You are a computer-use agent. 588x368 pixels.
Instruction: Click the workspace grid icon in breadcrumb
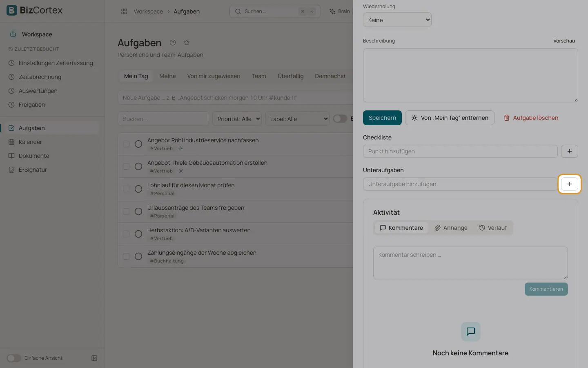(x=124, y=11)
